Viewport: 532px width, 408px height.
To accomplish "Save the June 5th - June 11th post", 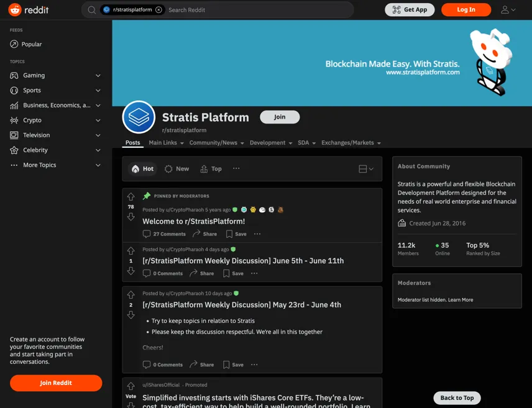I will 233,273.
